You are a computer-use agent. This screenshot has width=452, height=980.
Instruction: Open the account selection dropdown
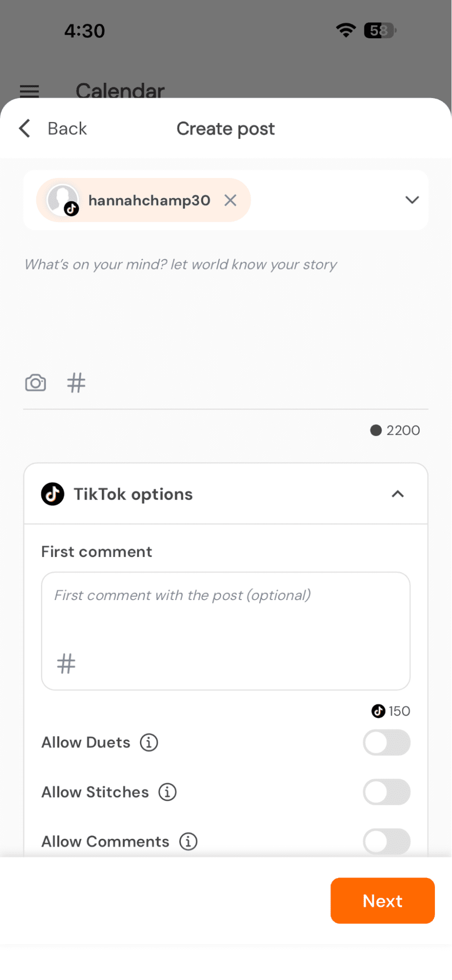pyautogui.click(x=411, y=200)
